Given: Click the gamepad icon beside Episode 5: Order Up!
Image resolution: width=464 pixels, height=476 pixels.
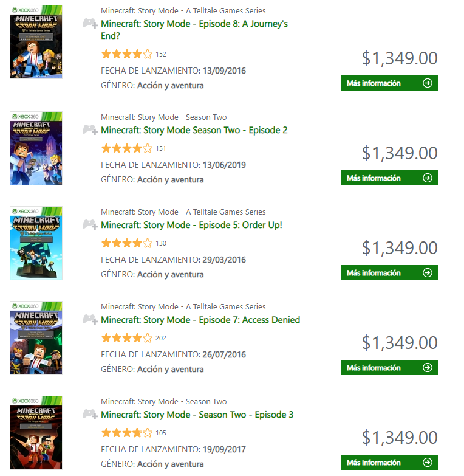Looking at the screenshot, I should [x=90, y=225].
